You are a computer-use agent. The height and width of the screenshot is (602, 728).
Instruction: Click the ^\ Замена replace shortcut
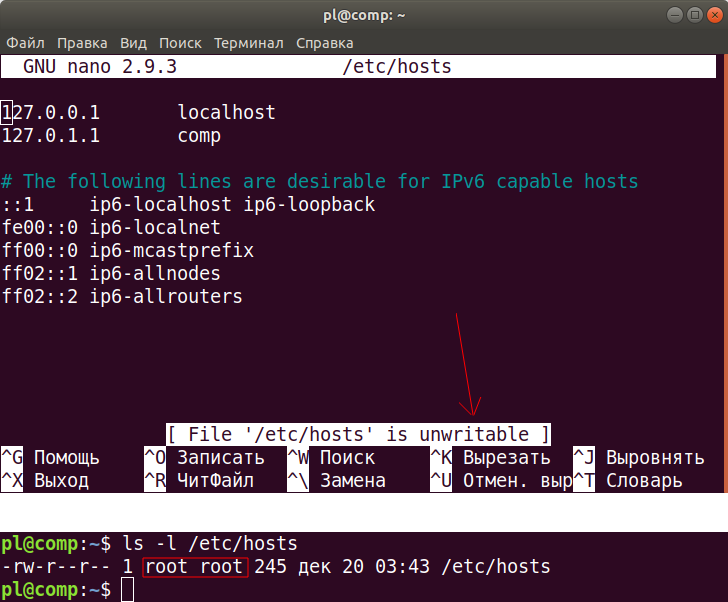click(x=337, y=481)
